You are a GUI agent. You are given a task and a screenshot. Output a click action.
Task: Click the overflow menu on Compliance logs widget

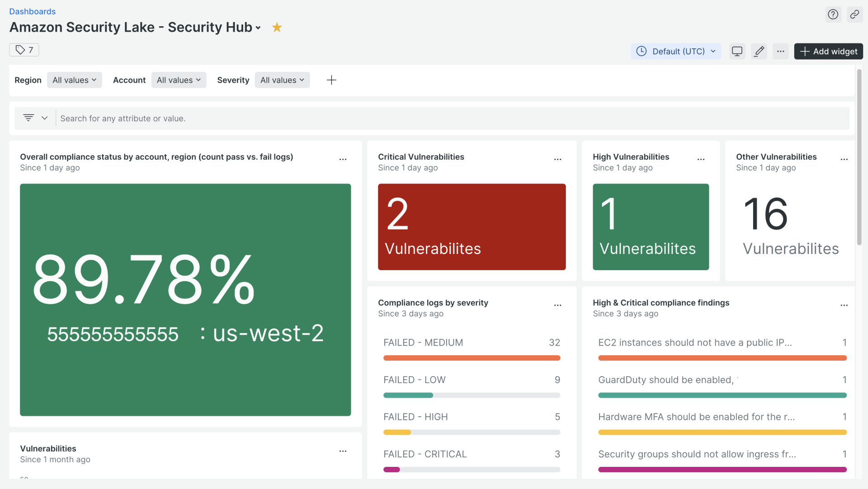click(x=556, y=304)
